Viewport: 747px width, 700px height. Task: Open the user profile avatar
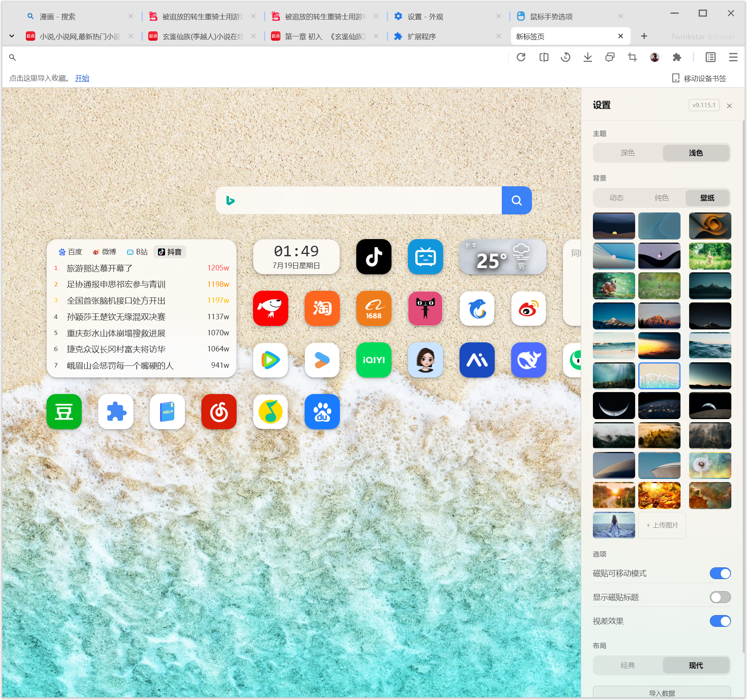click(x=654, y=58)
